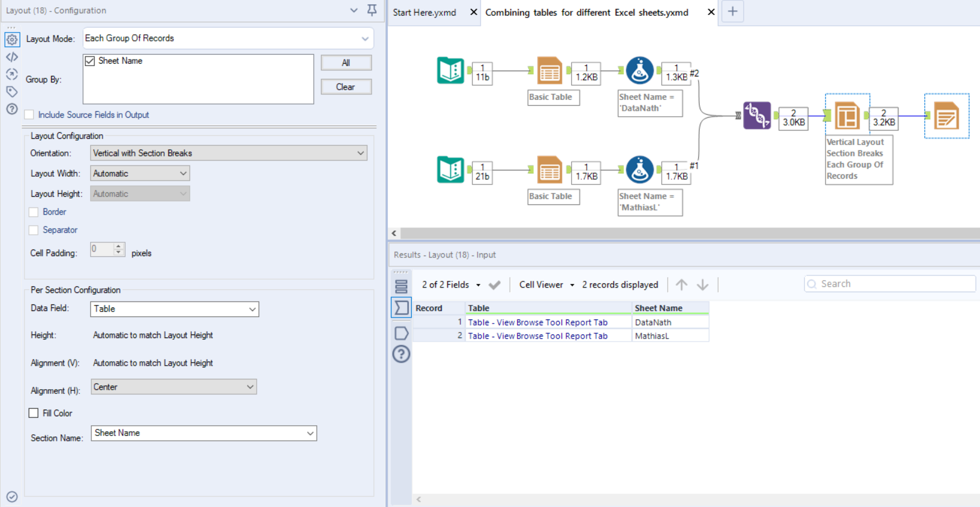Viewport: 980px width, 507px height.
Task: Open the Annotation tag icon in sidebar
Action: 12,91
